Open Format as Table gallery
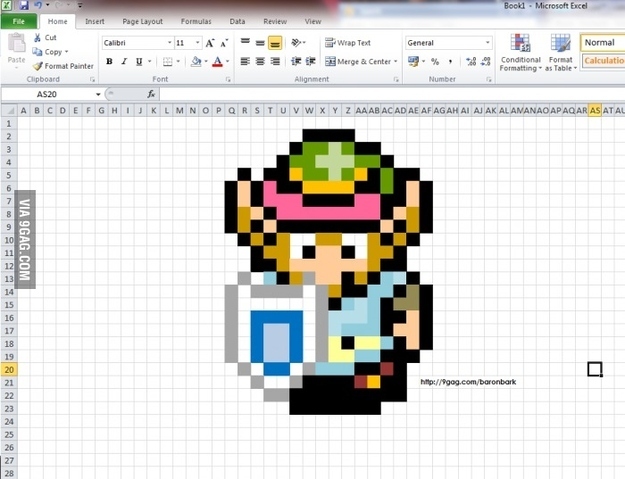625x479 pixels. [x=560, y=53]
